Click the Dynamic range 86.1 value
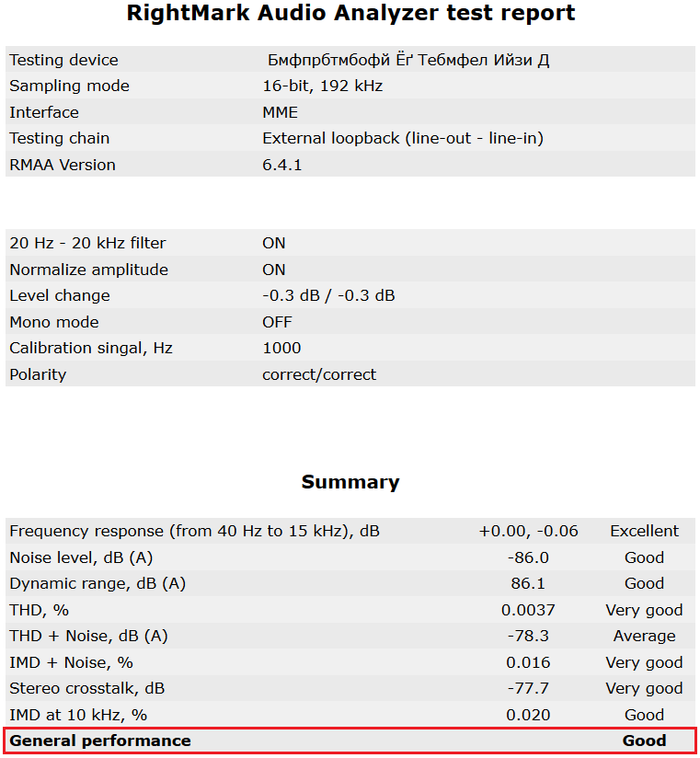The image size is (700, 758). pyautogui.click(x=528, y=583)
